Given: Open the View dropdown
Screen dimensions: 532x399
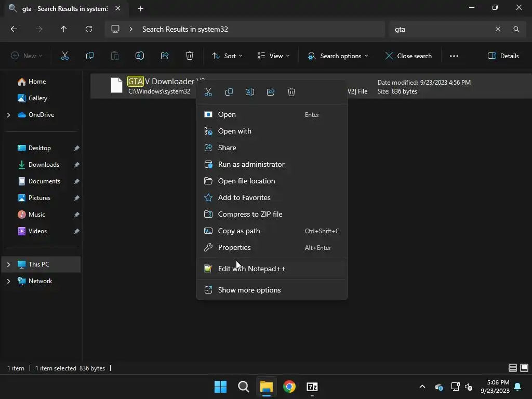Looking at the screenshot, I should coord(273,56).
